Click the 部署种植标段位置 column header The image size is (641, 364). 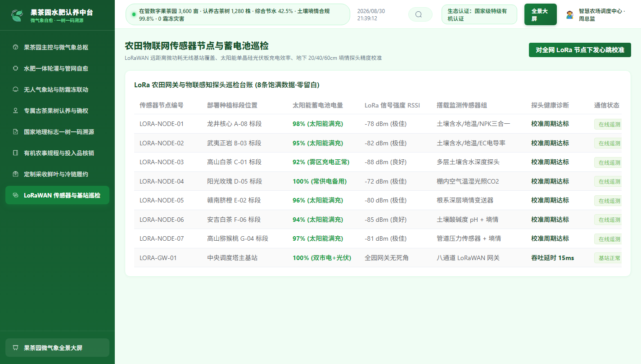(x=232, y=105)
